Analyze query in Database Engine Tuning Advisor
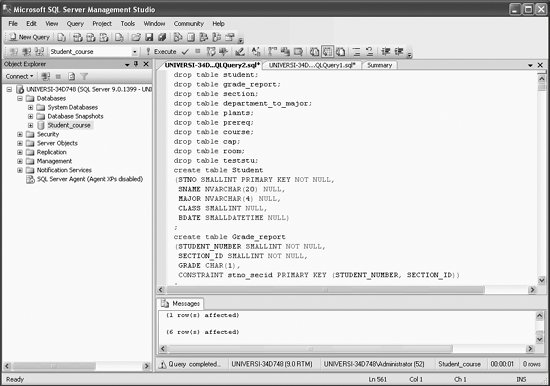 [x=223, y=52]
